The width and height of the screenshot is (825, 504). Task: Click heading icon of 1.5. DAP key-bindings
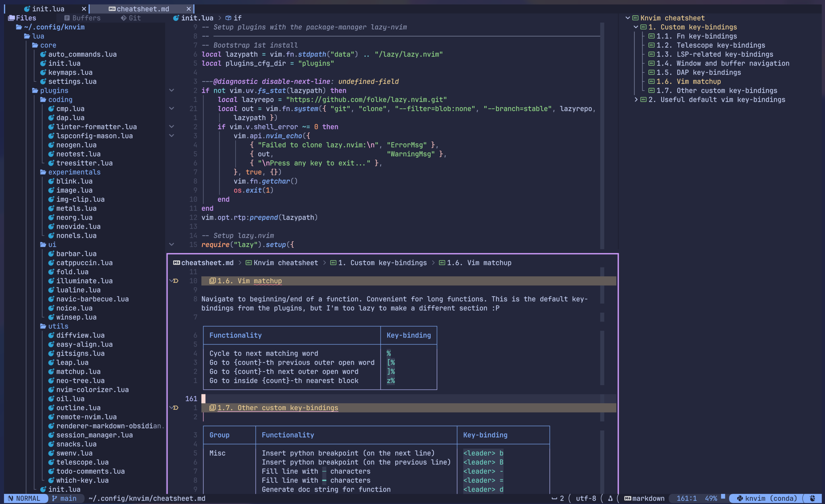(x=651, y=73)
